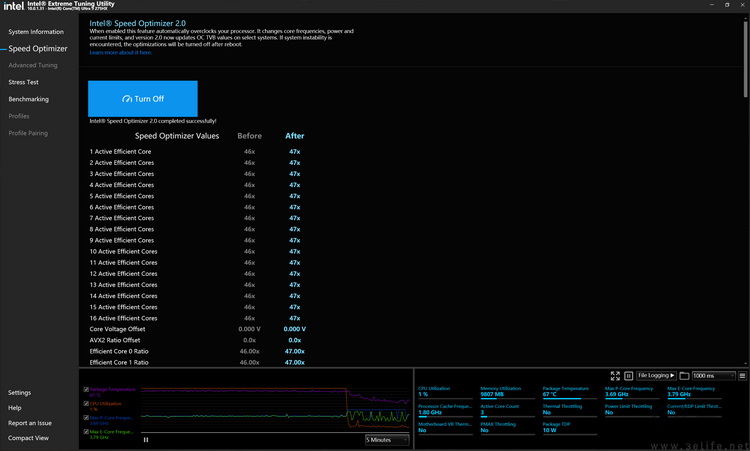Pause monitoring with the boxed pause icon

pyautogui.click(x=629, y=376)
